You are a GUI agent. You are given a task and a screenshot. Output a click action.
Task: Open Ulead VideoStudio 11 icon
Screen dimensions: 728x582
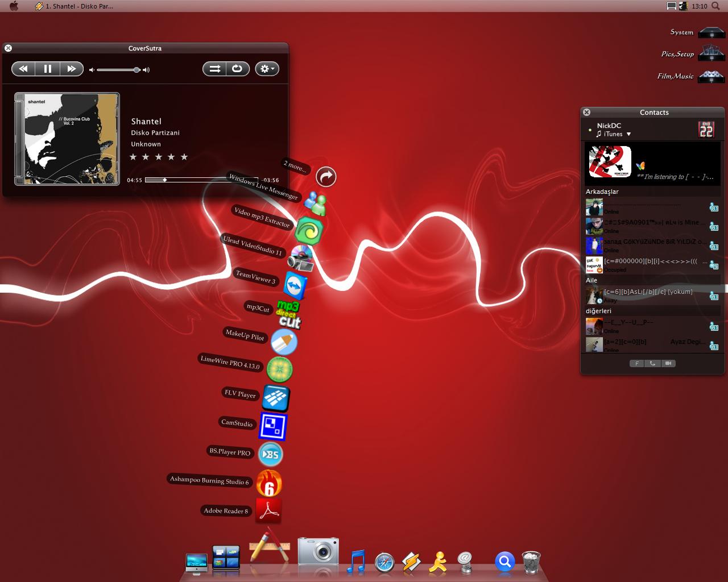click(x=300, y=259)
